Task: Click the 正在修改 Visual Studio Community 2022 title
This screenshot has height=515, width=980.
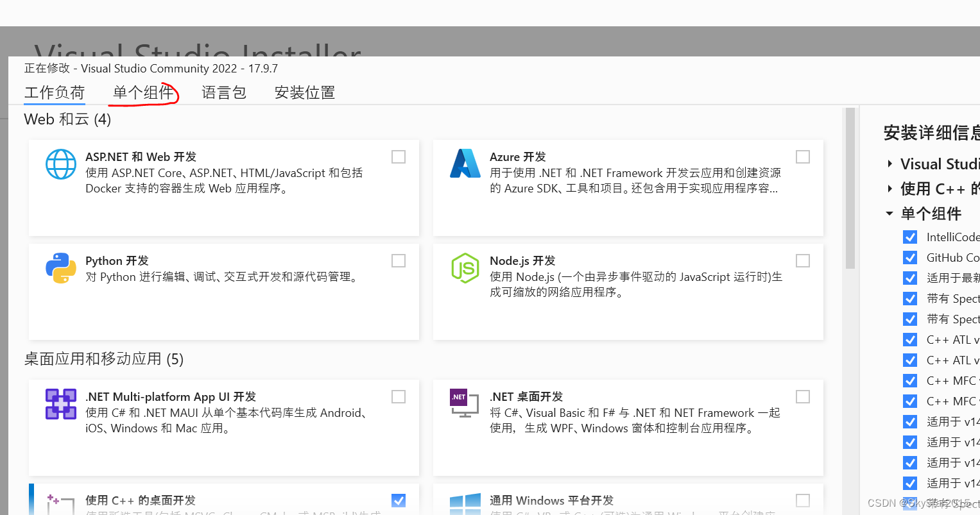Action: 151,69
